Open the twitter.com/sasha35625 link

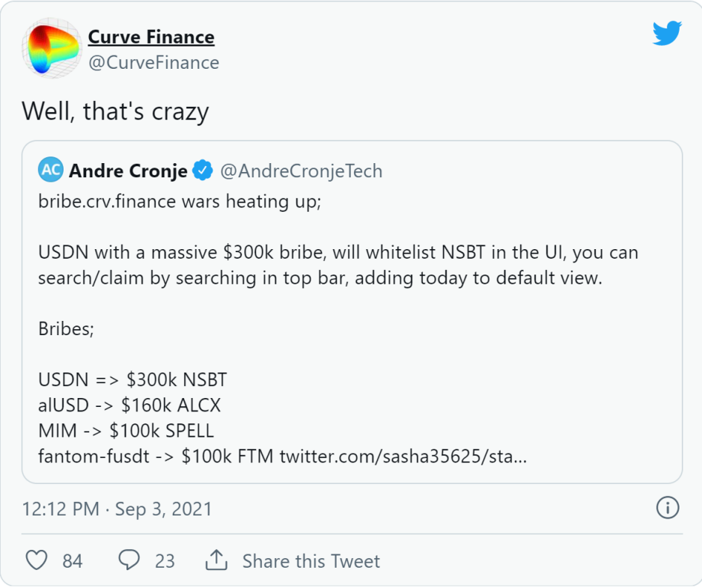(403, 456)
